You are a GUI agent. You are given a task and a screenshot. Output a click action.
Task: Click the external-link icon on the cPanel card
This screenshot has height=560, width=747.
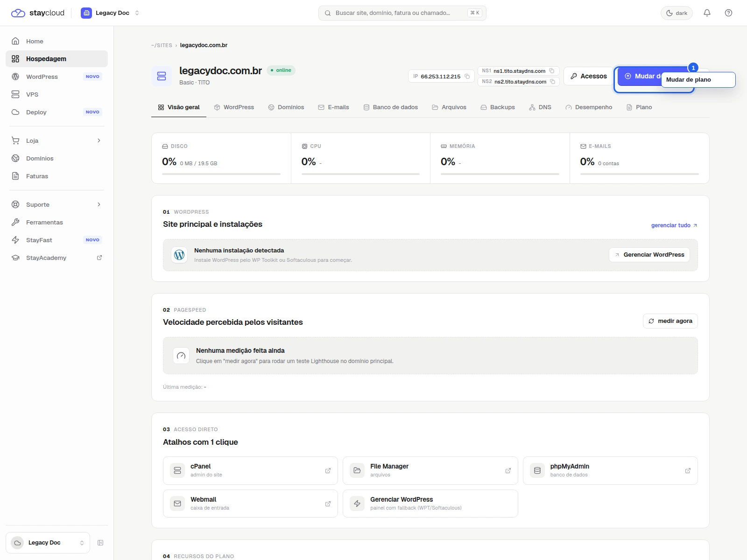click(x=328, y=471)
